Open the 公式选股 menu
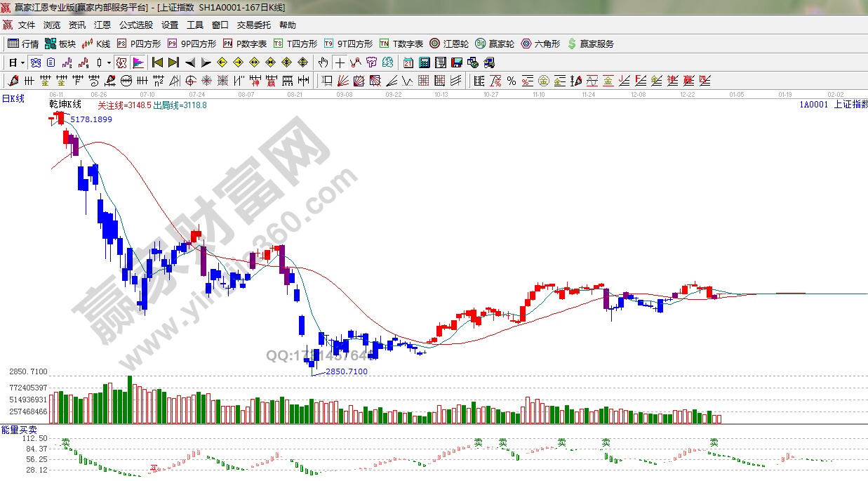This screenshot has width=868, height=481. pyautogui.click(x=135, y=25)
